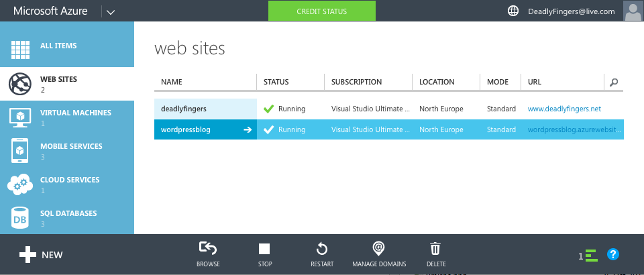Click Running status in wordpressblog row
The width and height of the screenshot is (644, 275).
tap(292, 129)
